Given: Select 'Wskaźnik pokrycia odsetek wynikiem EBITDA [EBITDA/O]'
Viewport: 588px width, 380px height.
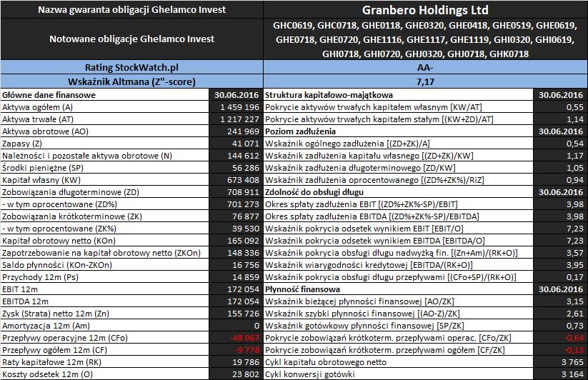Looking at the screenshot, I should (374, 241).
